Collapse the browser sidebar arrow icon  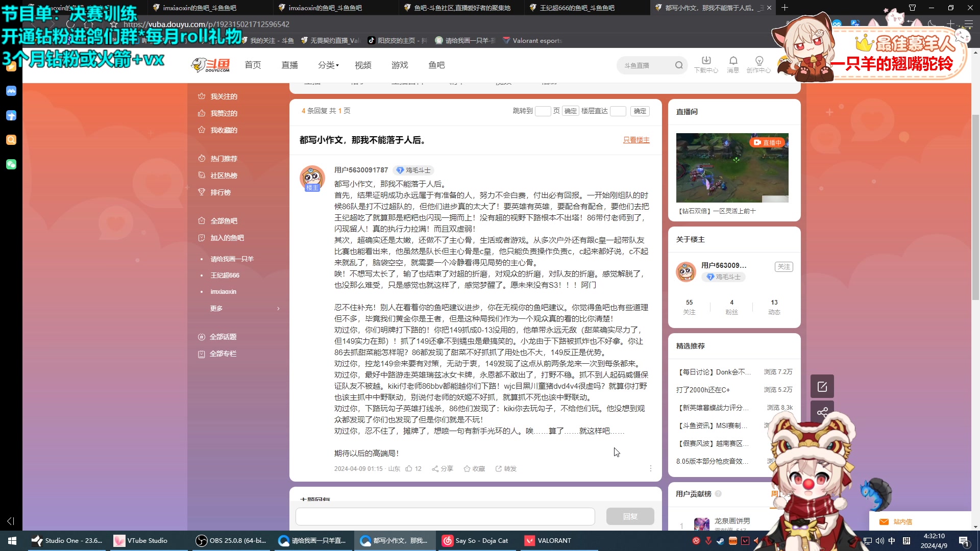[x=11, y=521]
